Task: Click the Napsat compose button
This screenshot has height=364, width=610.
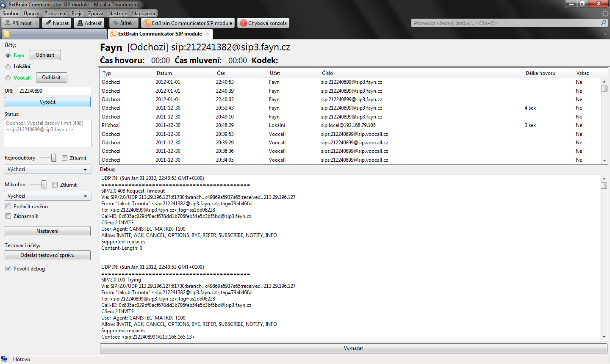Action: (x=56, y=23)
